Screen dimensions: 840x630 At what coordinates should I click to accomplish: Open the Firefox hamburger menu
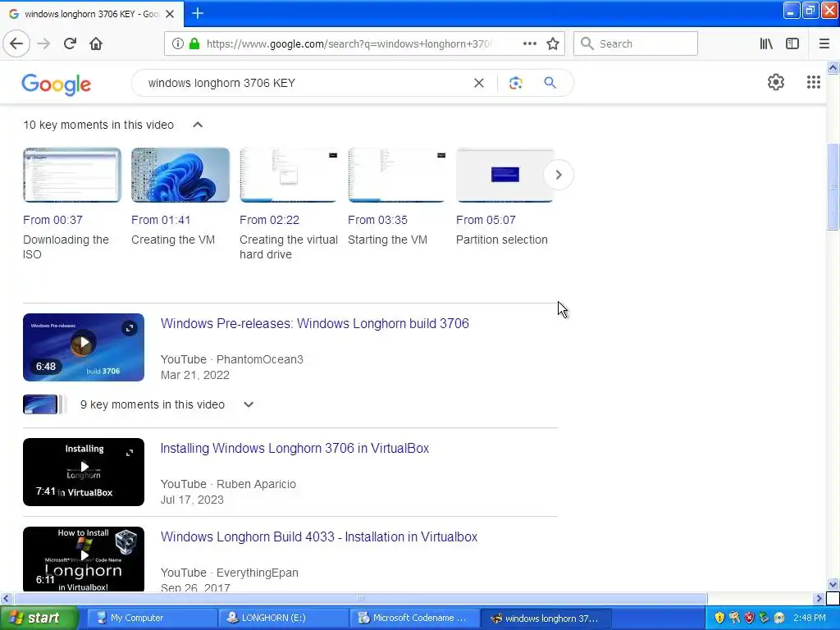coord(824,43)
